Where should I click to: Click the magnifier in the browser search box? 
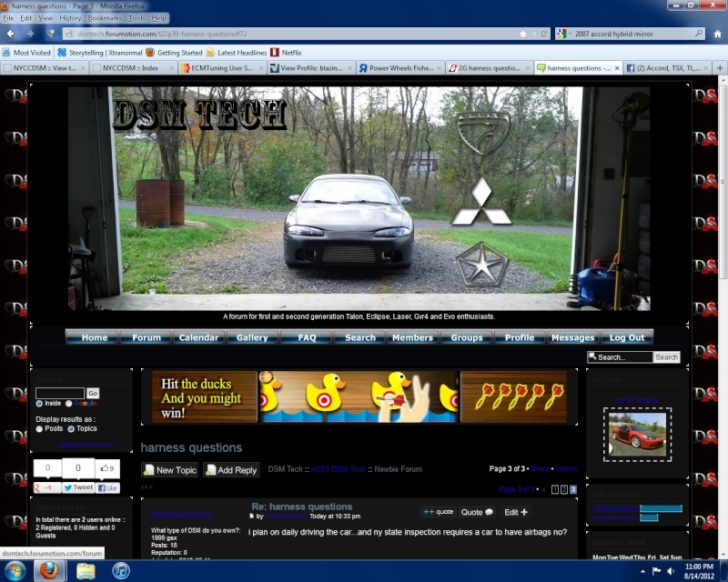[x=698, y=34]
